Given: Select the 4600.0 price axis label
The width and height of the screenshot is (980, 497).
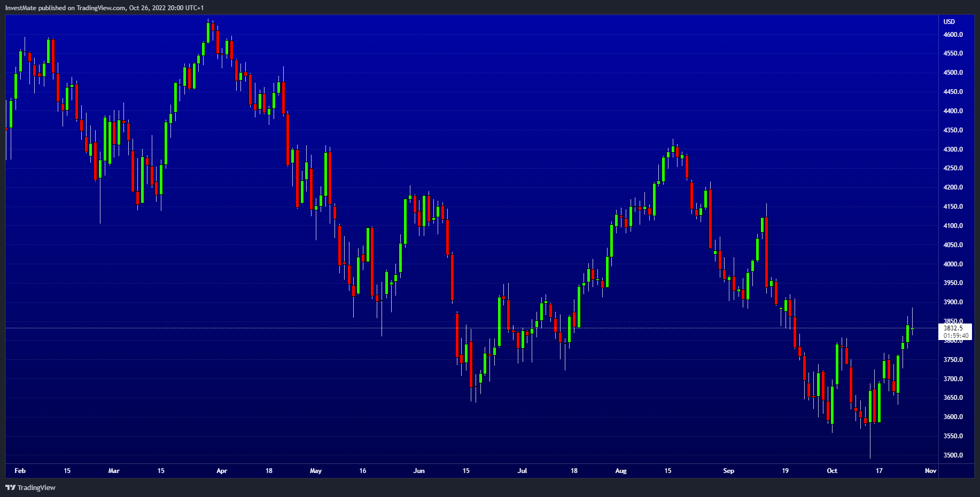Looking at the screenshot, I should coord(953,35).
